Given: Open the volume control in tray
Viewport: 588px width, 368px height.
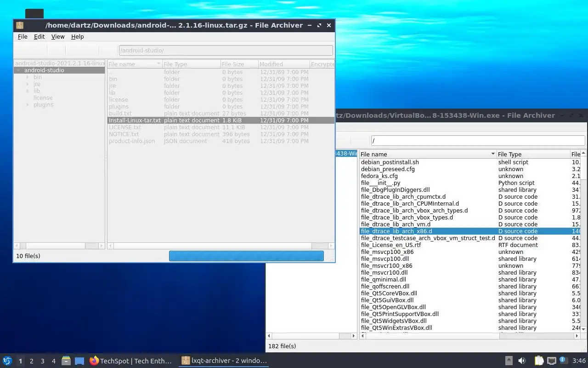Looking at the screenshot, I should click(522, 361).
